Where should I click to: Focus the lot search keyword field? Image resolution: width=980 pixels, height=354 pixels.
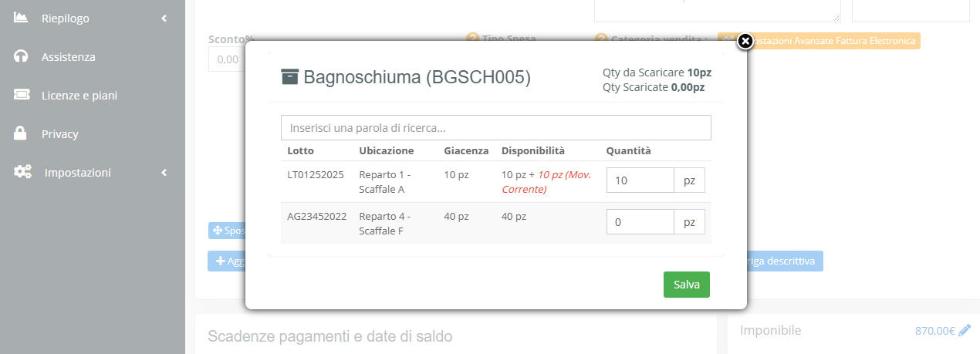coord(495,127)
